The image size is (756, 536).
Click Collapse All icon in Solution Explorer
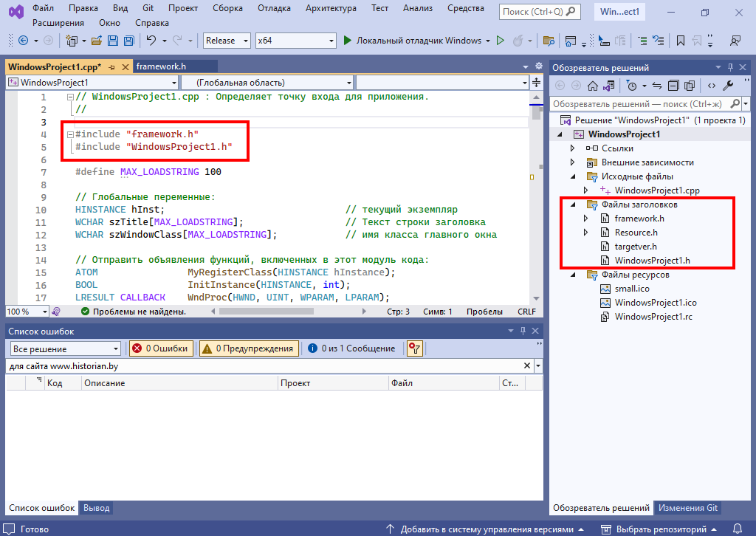click(673, 86)
